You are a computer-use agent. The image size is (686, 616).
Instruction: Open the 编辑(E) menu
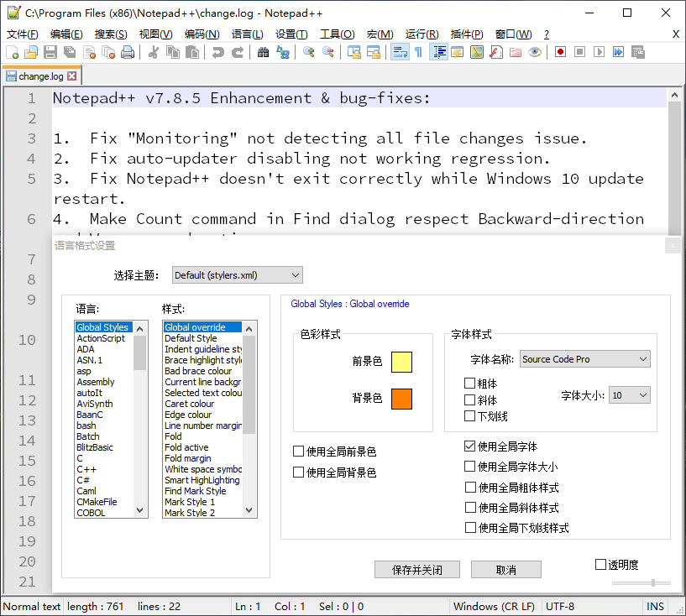pyautogui.click(x=66, y=34)
